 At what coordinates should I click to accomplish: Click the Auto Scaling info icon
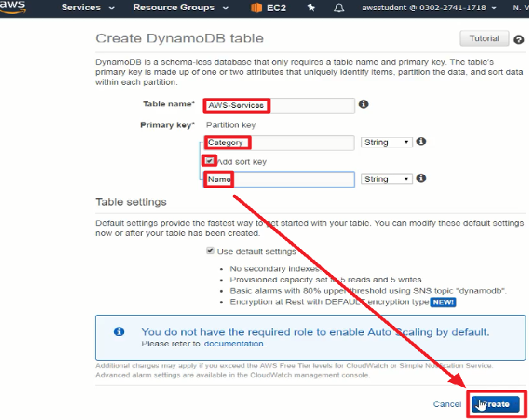click(x=119, y=331)
